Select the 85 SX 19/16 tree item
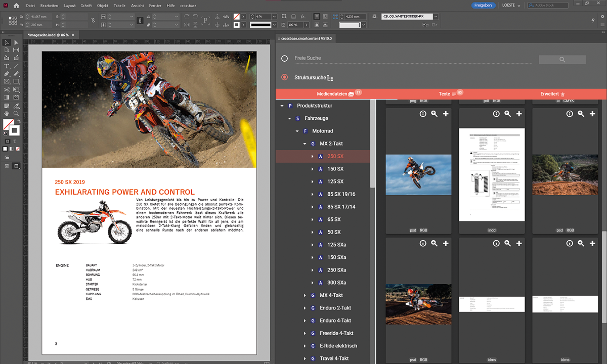Image resolution: width=607 pixels, height=364 pixels. 341,194
